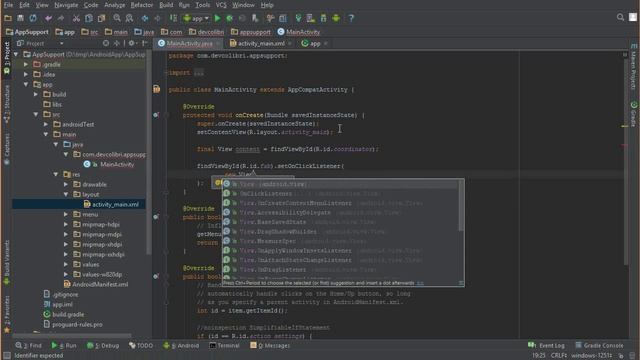
Task: Click the Copy toolbar icon
Action: 89,18
